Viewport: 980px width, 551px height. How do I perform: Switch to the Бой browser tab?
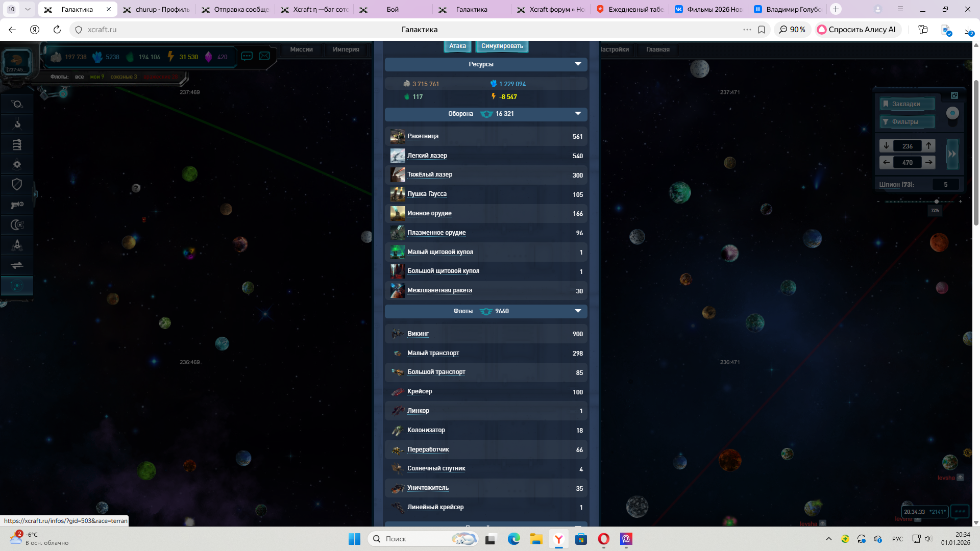[x=393, y=9]
